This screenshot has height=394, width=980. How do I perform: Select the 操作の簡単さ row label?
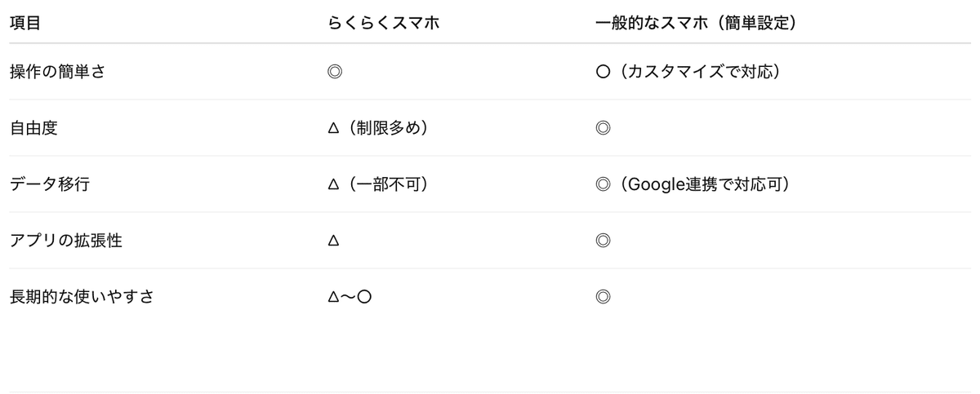(57, 72)
